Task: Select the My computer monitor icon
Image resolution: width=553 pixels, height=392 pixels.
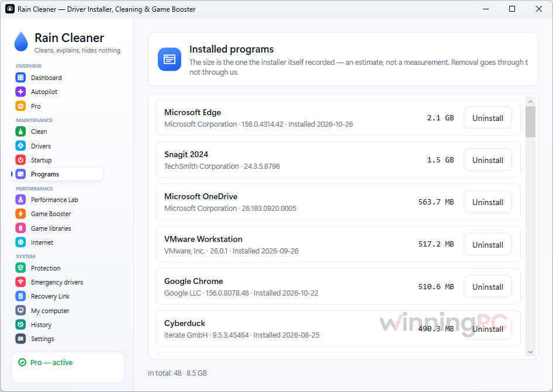Action: pos(20,311)
